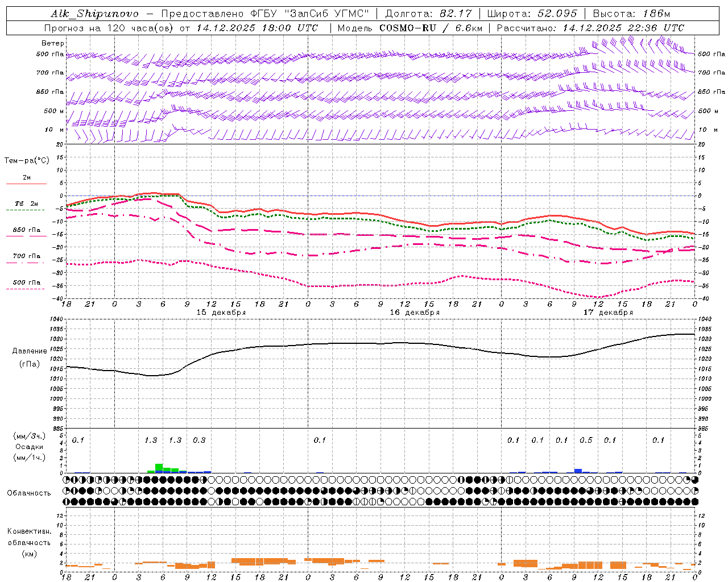Click the Модель COSMO-RU / 6.6км text
Screen dimensions: 728x582
coord(409,28)
